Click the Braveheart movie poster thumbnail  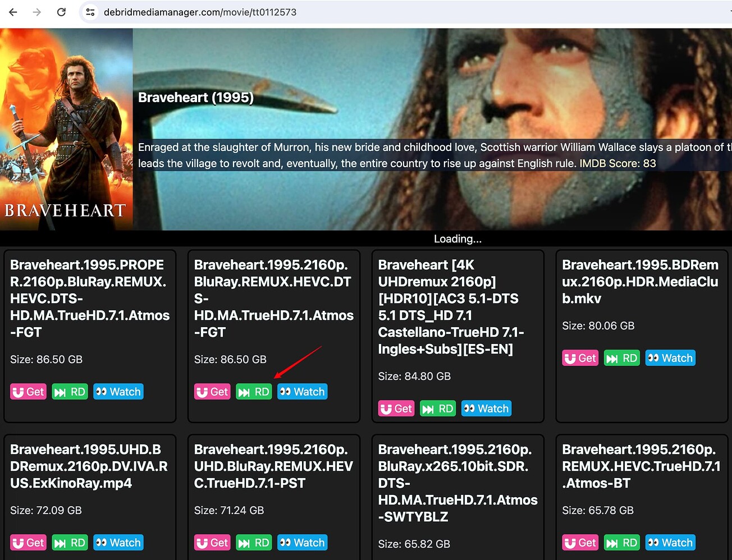point(66,129)
